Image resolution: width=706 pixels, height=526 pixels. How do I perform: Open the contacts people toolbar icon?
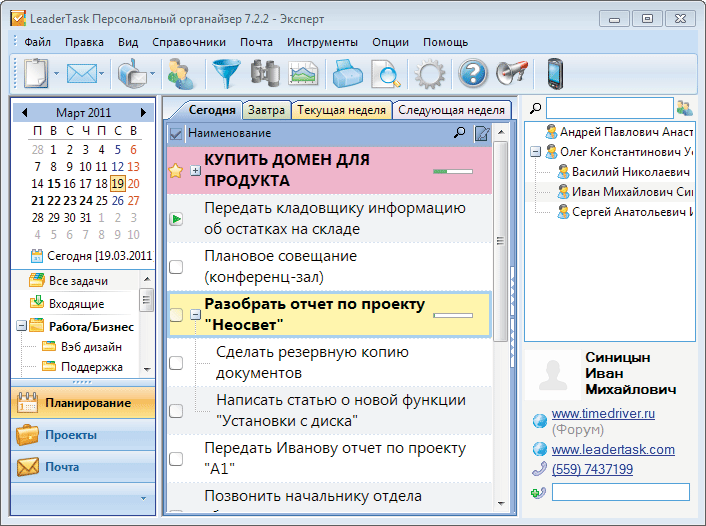[x=181, y=73]
